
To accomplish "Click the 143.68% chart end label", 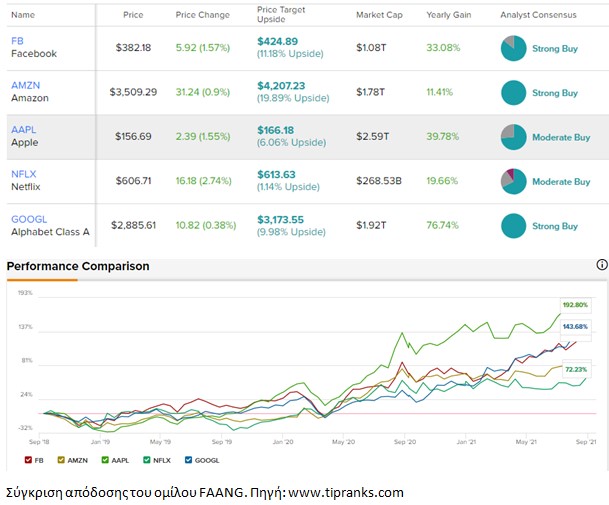I will click(575, 327).
